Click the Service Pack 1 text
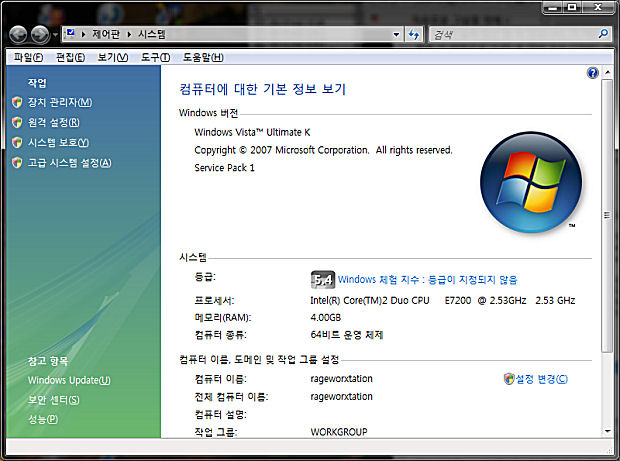 [224, 168]
